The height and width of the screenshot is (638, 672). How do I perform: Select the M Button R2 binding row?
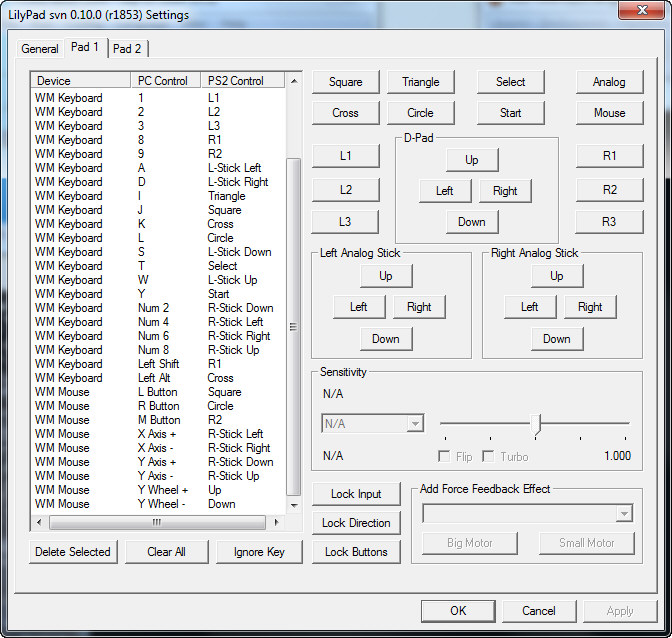[x=158, y=420]
